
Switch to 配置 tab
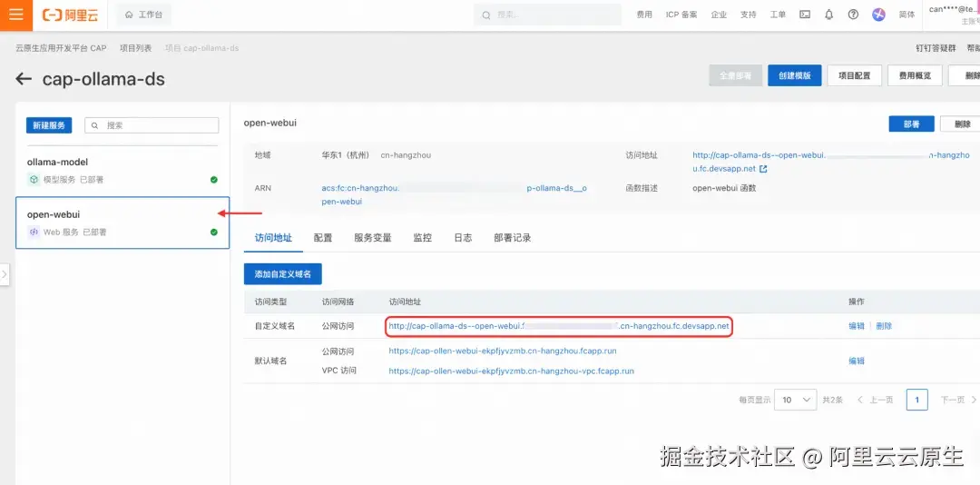click(x=323, y=238)
